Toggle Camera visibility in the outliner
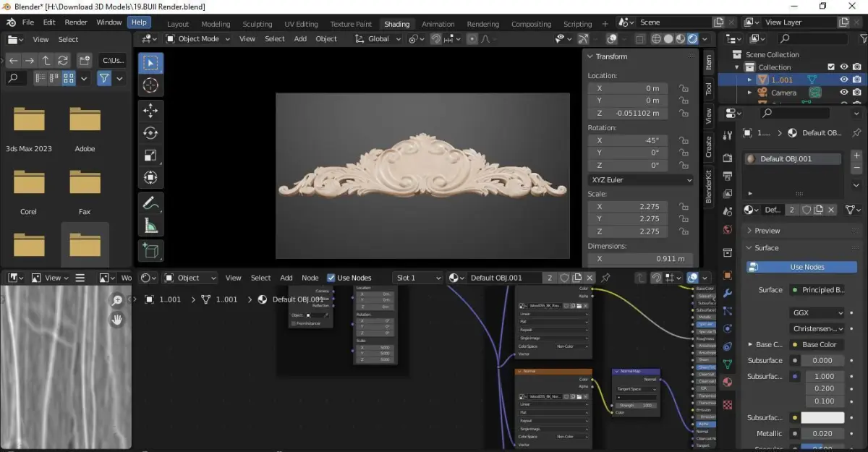Image resolution: width=868 pixels, height=452 pixels. coord(843,93)
